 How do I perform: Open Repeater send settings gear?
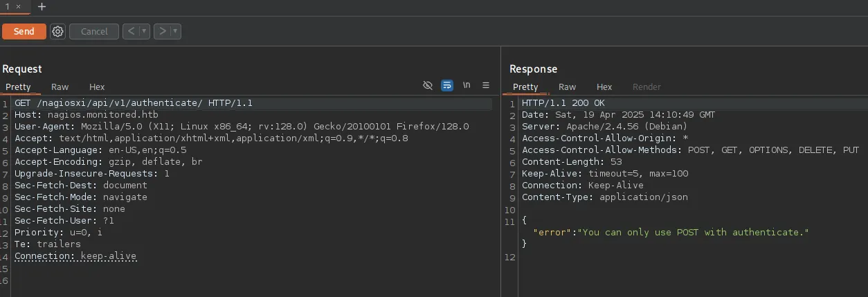point(57,31)
